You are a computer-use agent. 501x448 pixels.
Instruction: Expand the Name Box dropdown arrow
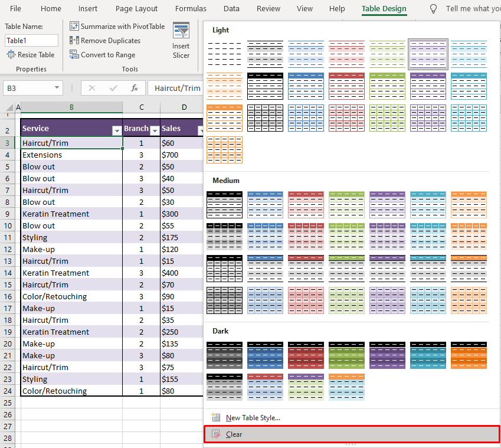pyautogui.click(x=57, y=88)
